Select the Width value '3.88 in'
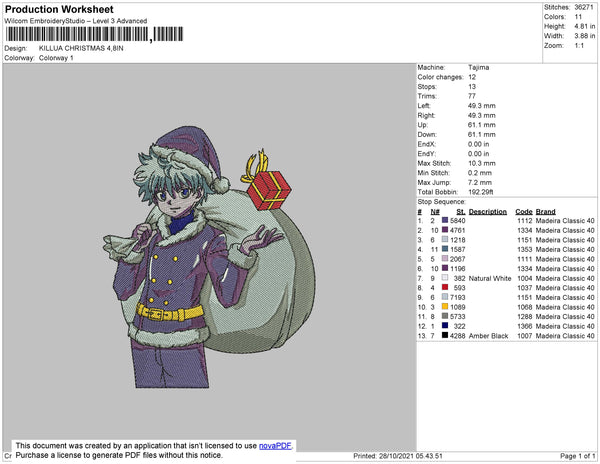This screenshot has width=600, height=464. click(584, 36)
